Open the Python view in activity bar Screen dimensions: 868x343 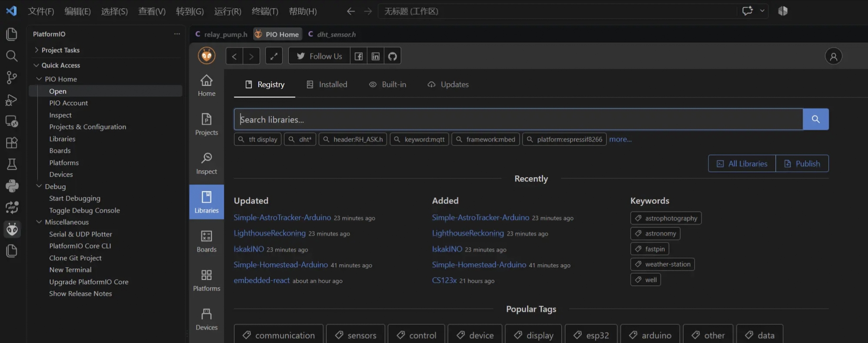click(x=12, y=186)
